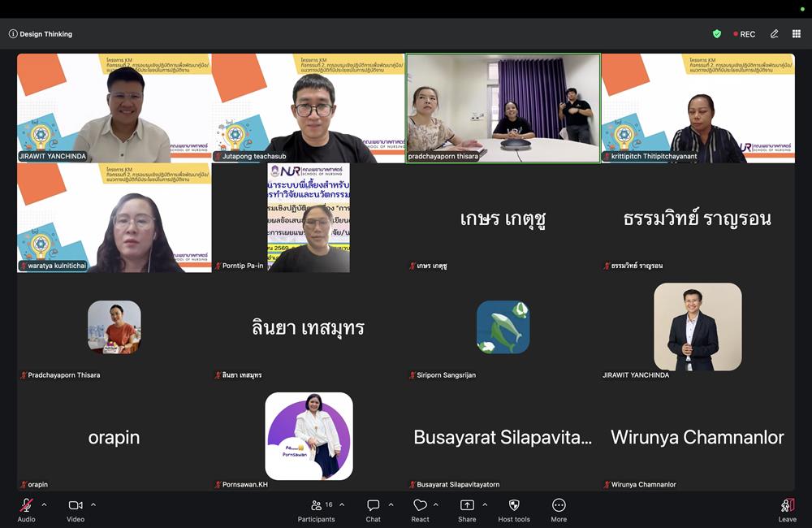Click the Leave meeting icon
Viewport: 812px width, 528px height.
tap(788, 505)
